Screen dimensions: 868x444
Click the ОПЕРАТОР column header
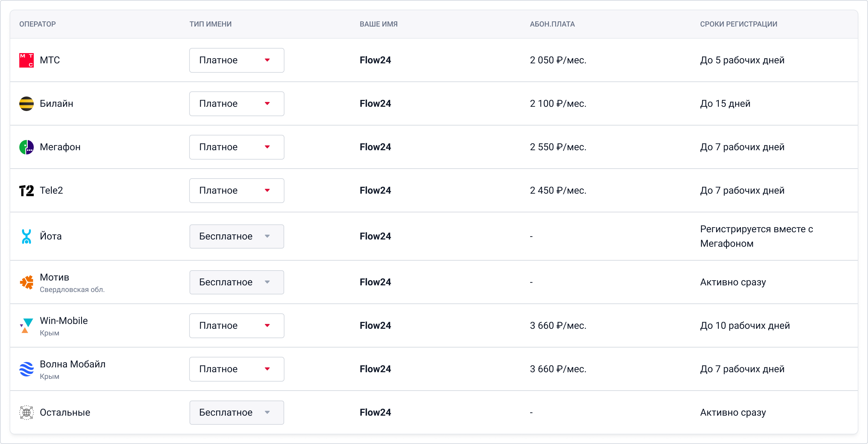37,24
